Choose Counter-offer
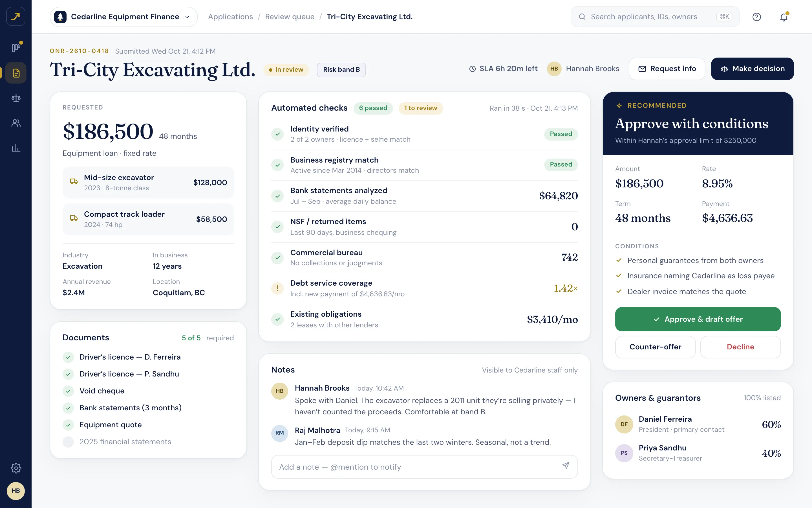812x508 pixels. (x=655, y=347)
